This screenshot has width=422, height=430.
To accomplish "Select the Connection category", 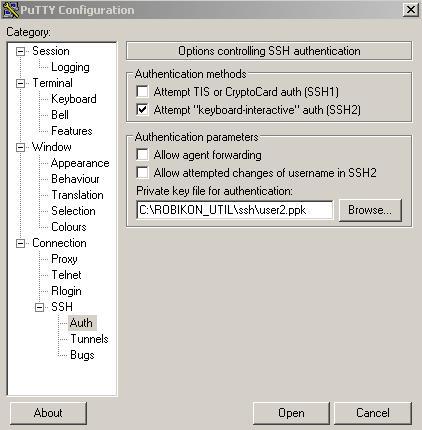I will coord(59,243).
